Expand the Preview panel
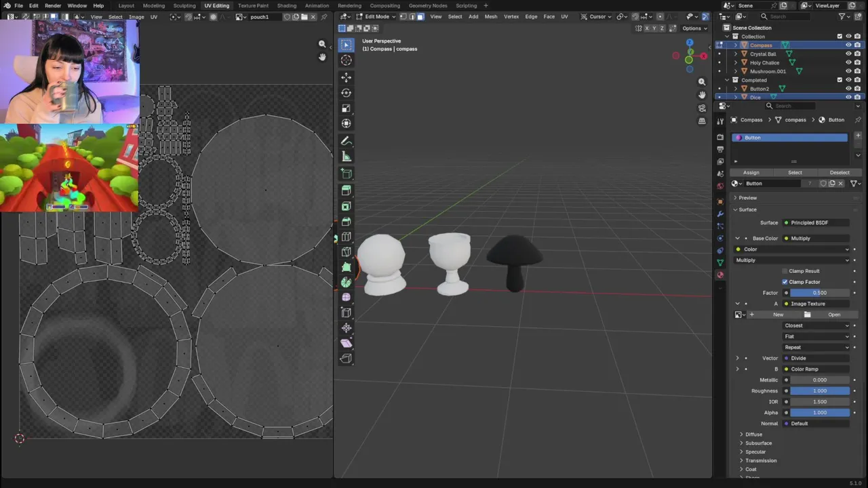This screenshot has height=488, width=868. pyautogui.click(x=747, y=198)
